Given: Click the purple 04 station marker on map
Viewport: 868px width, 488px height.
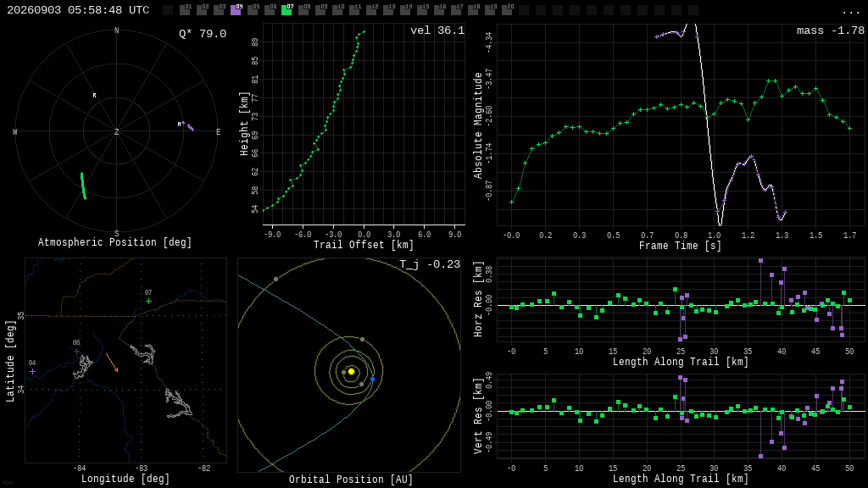Looking at the screenshot, I should point(33,372).
